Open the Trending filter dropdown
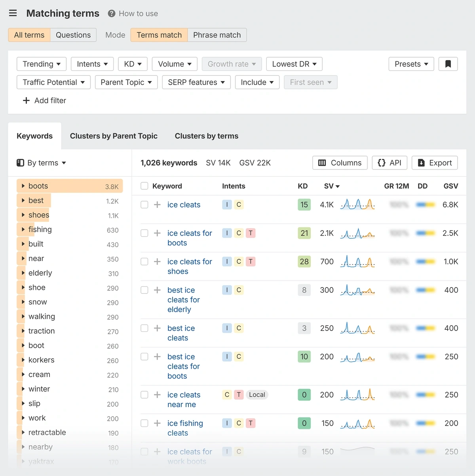This screenshot has width=475, height=476. (42, 64)
